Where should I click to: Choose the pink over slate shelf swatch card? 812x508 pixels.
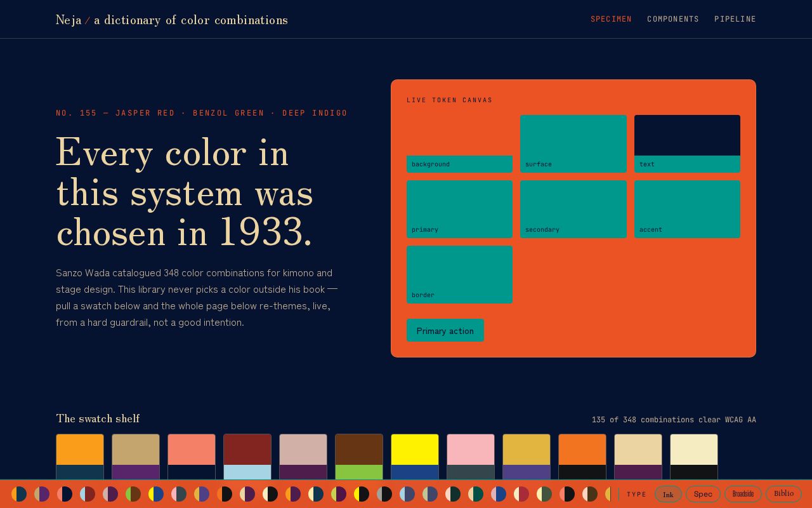pyautogui.click(x=471, y=457)
